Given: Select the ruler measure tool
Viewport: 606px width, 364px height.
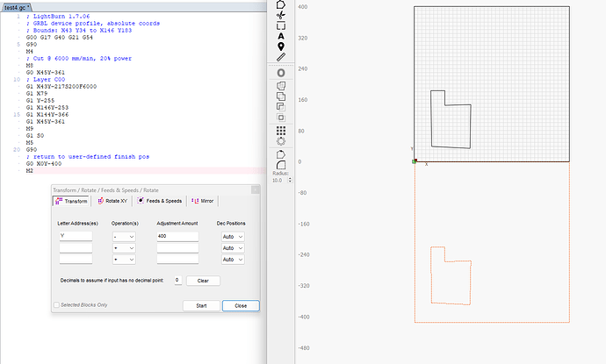Looking at the screenshot, I should click(281, 57).
